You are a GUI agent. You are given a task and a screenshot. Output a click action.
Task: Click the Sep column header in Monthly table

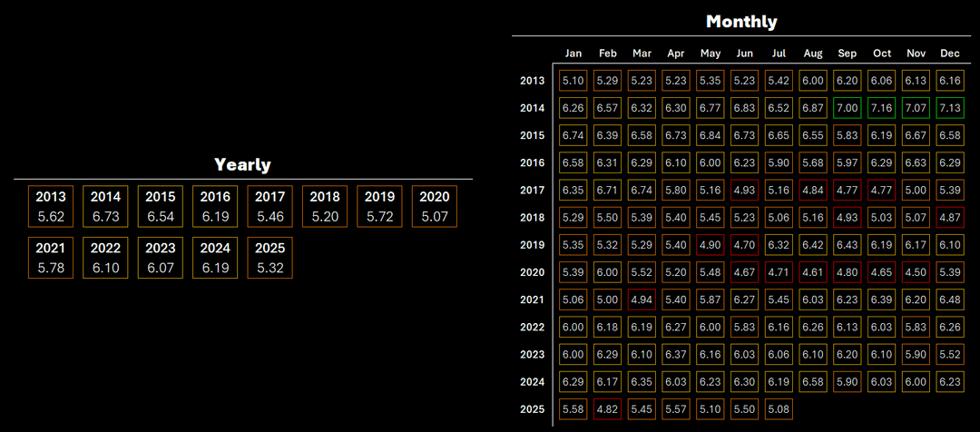pyautogui.click(x=847, y=53)
